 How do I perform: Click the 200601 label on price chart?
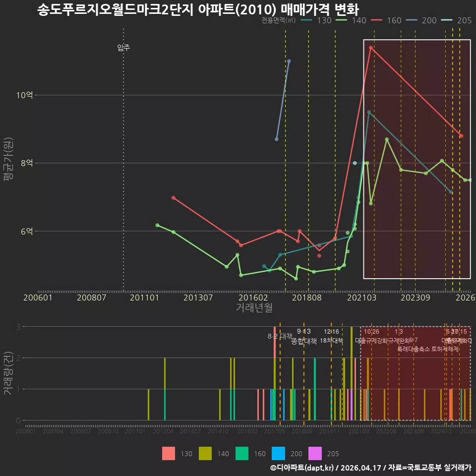pyautogui.click(x=38, y=297)
